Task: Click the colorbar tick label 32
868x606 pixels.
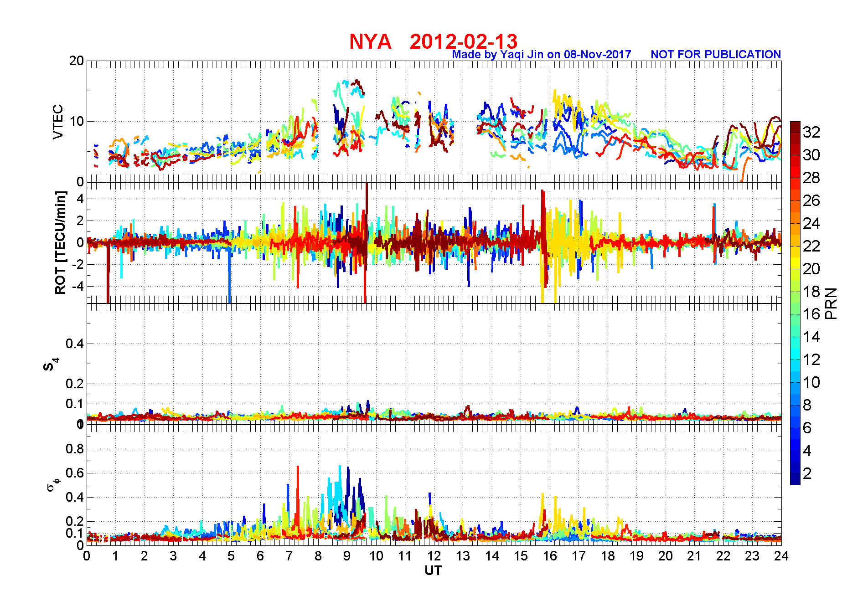Action: tap(811, 132)
